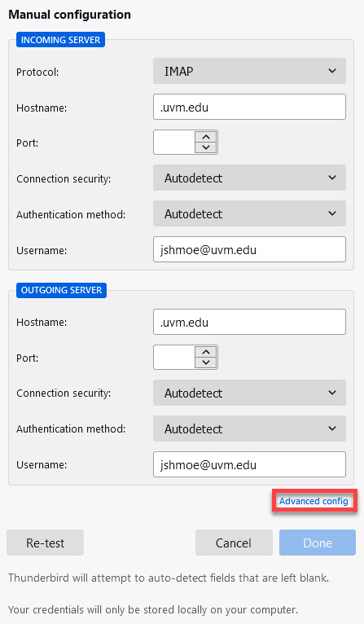Expand outgoing Connection security dropdown

coord(249,393)
